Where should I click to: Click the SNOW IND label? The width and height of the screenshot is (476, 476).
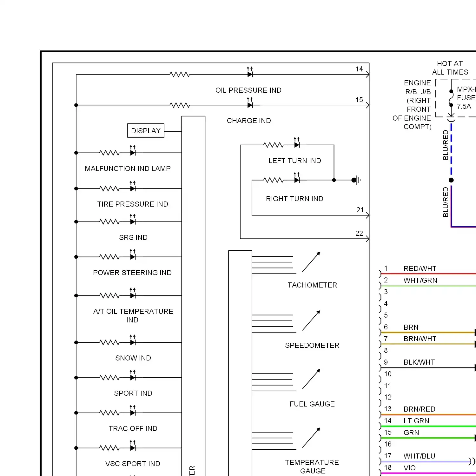point(133,358)
